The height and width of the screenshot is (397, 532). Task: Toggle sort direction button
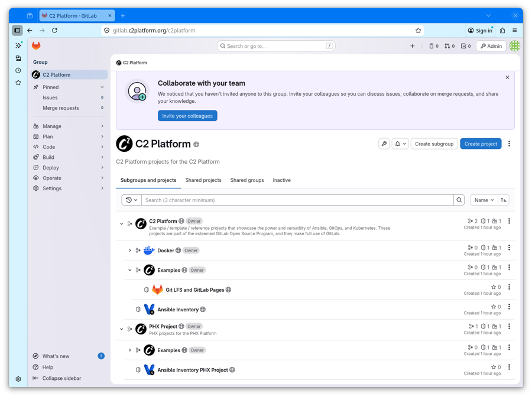click(x=504, y=200)
